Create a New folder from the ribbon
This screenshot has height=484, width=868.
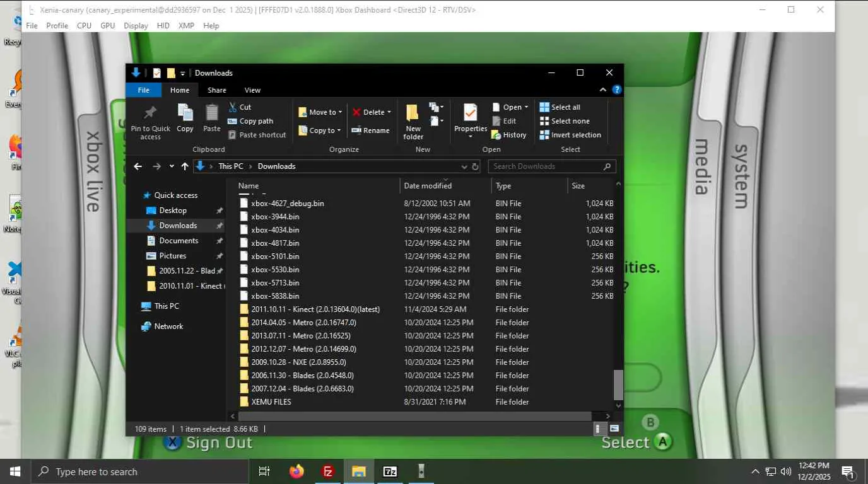click(413, 122)
